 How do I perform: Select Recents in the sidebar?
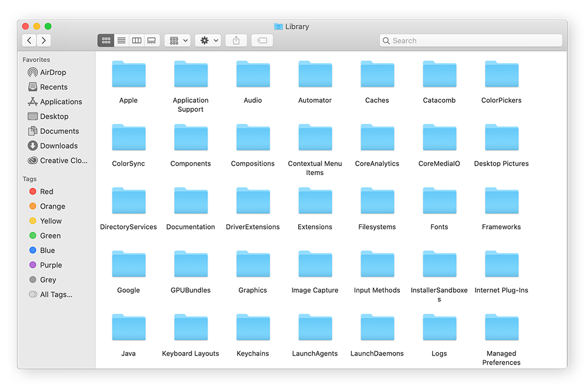pos(54,86)
